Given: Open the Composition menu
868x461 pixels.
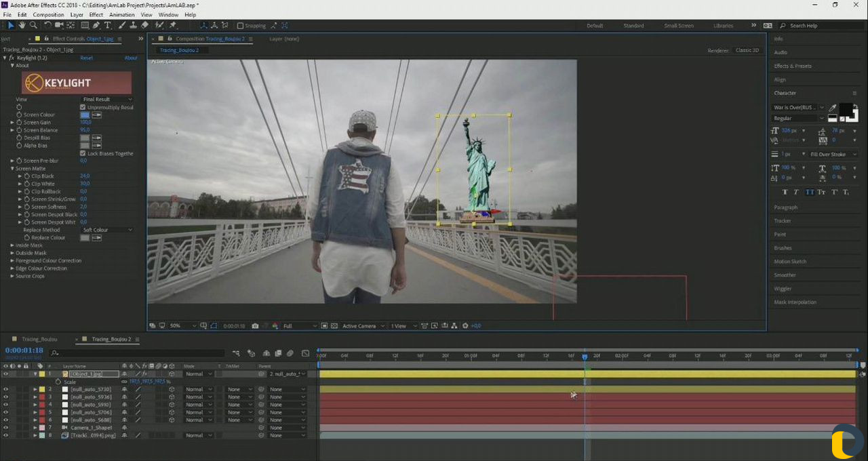Looking at the screenshot, I should click(49, 14).
